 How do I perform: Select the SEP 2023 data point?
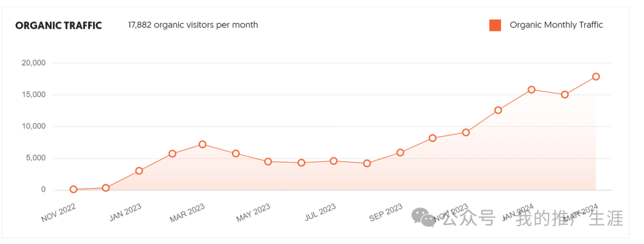point(400,153)
